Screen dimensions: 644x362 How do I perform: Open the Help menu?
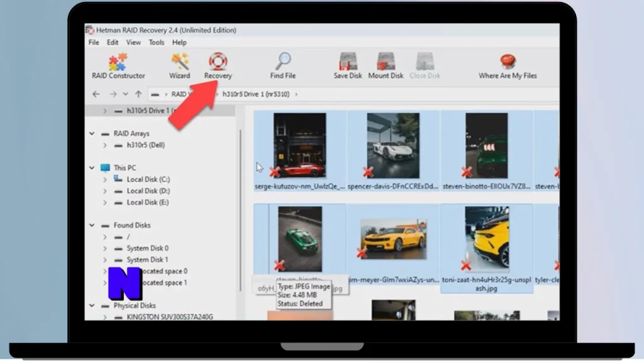[x=179, y=42]
